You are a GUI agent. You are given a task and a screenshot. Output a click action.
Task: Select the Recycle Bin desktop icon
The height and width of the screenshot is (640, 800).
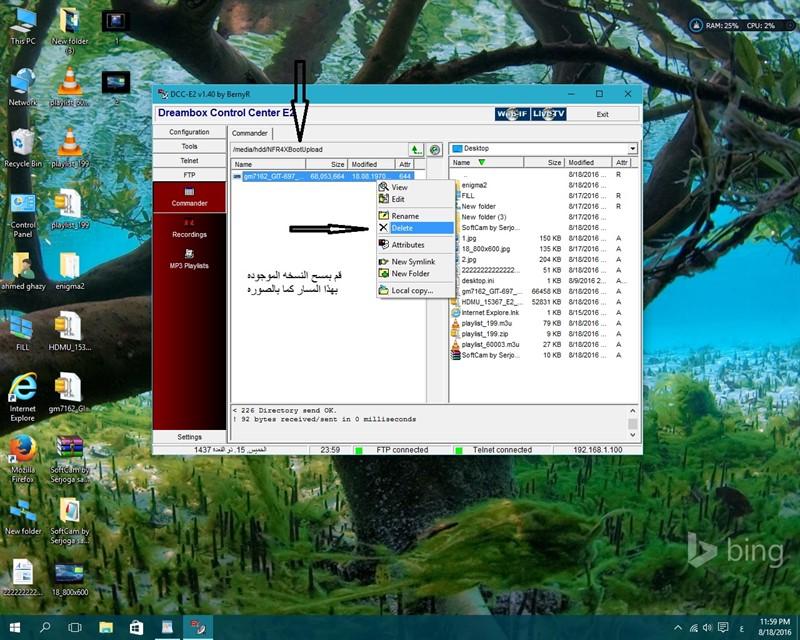(23, 149)
